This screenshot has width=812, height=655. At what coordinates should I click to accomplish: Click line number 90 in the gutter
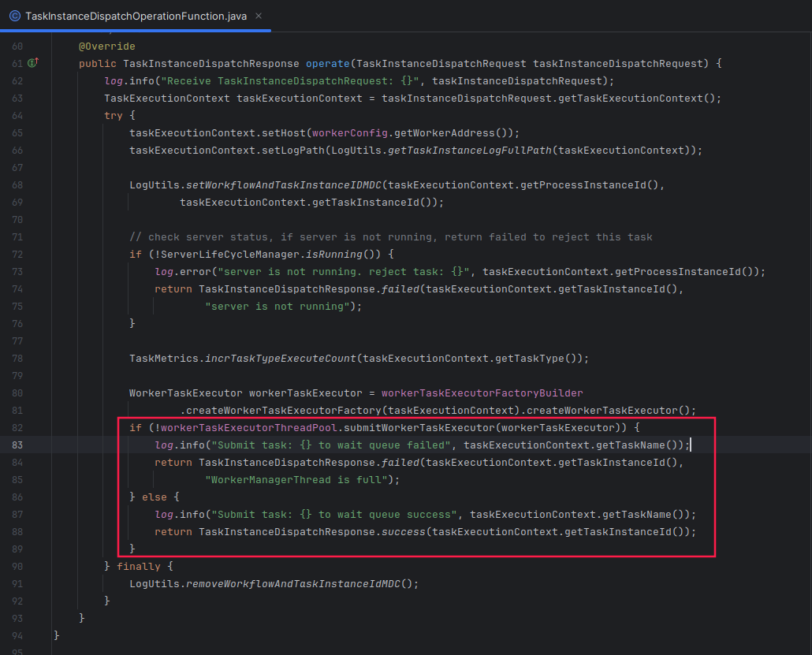point(17,567)
